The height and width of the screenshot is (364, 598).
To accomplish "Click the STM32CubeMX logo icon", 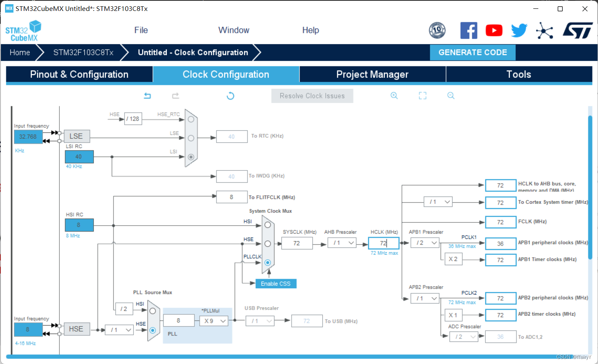I will point(23,31).
